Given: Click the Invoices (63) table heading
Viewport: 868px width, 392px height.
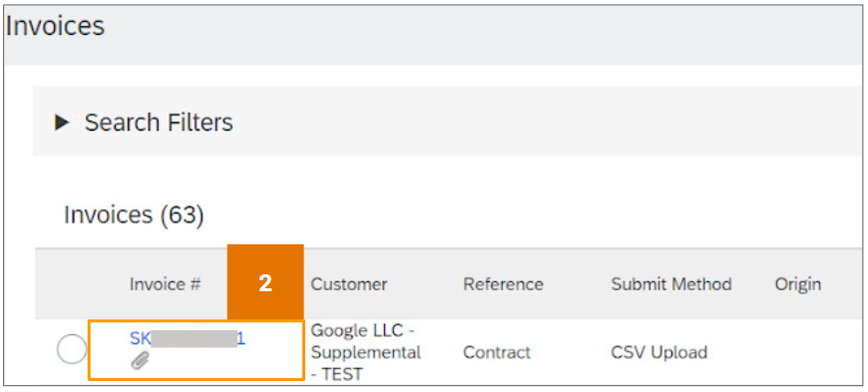Looking at the screenshot, I should click(x=135, y=214).
